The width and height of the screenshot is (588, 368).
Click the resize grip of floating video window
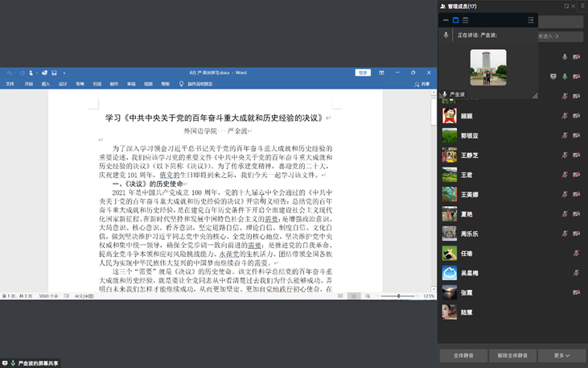click(x=535, y=96)
